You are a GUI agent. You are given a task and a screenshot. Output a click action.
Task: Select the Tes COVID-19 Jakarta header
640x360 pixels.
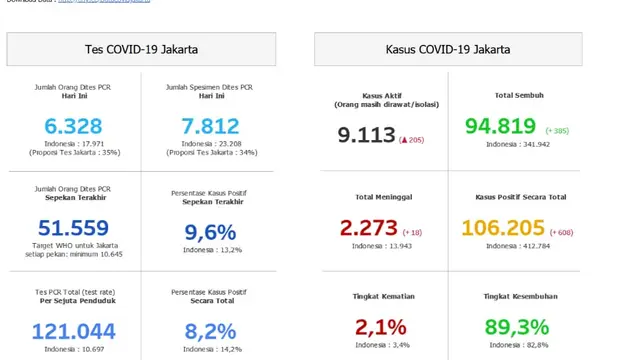point(141,49)
